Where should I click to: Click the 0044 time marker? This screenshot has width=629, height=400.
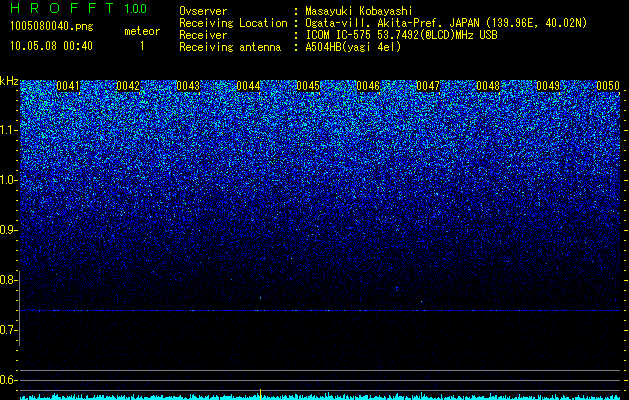tap(248, 86)
